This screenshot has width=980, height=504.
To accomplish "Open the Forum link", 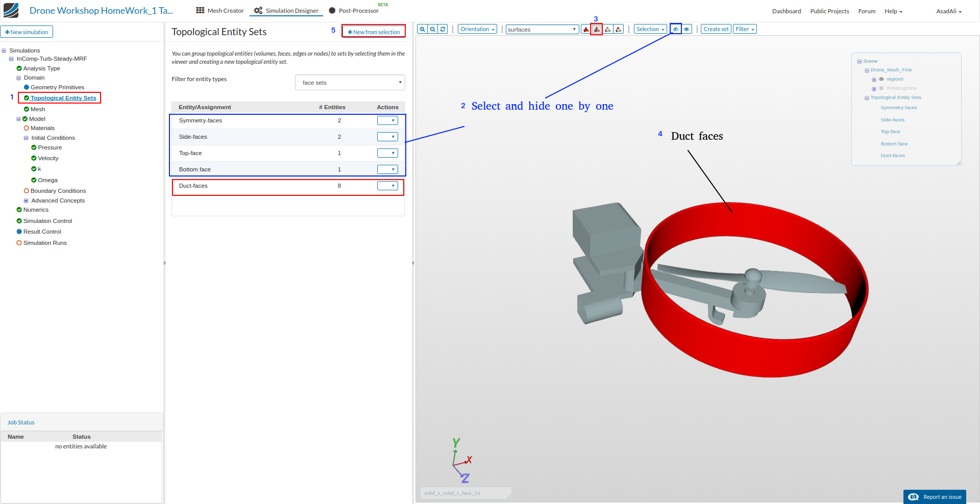I will [867, 11].
